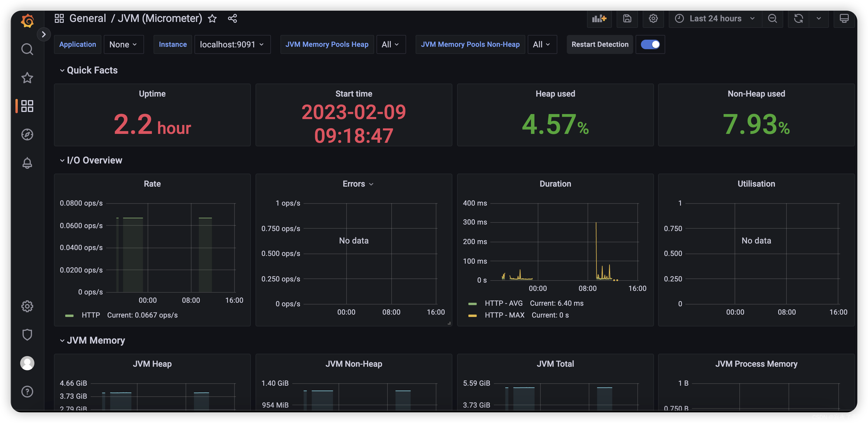Toggle HTTP - MAX series in Duration legend
This screenshot has height=423, width=868.
tap(505, 315)
